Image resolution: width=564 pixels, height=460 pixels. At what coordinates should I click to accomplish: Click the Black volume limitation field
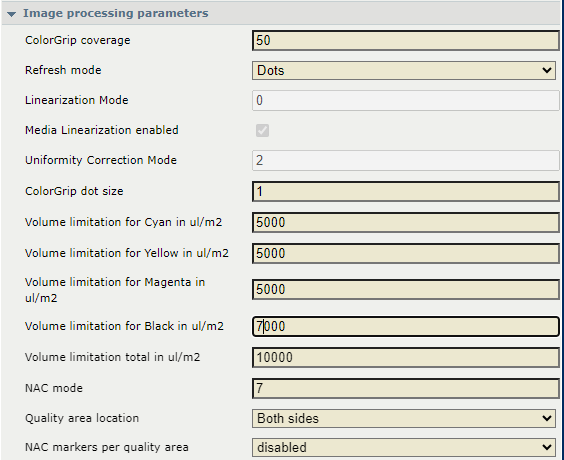tap(406, 327)
